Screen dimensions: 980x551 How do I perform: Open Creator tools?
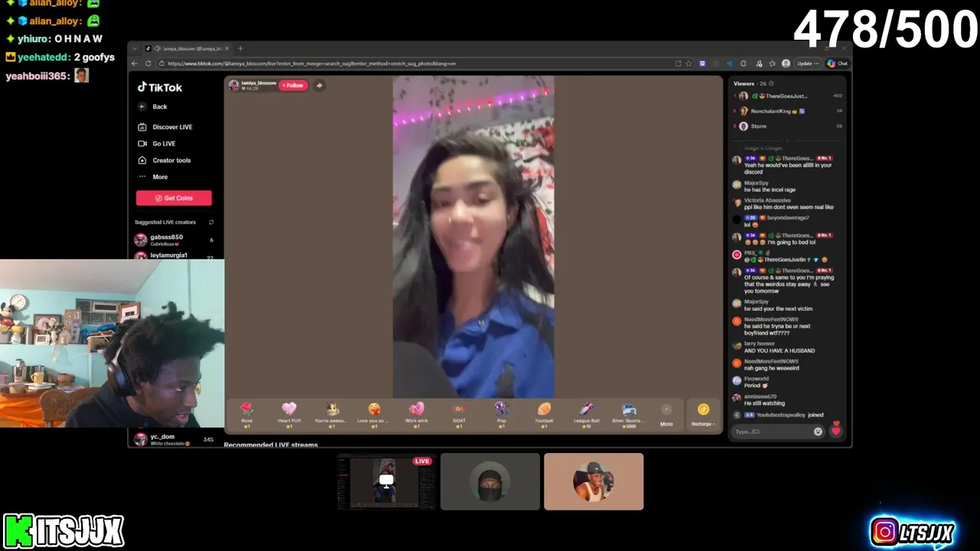coord(165,160)
